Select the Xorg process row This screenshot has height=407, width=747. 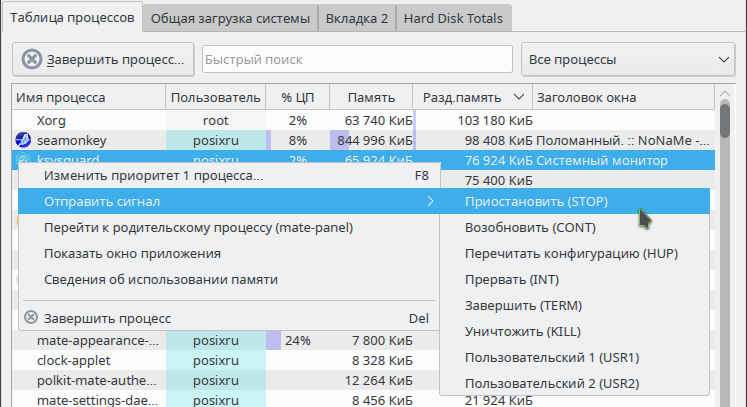[x=363, y=120]
